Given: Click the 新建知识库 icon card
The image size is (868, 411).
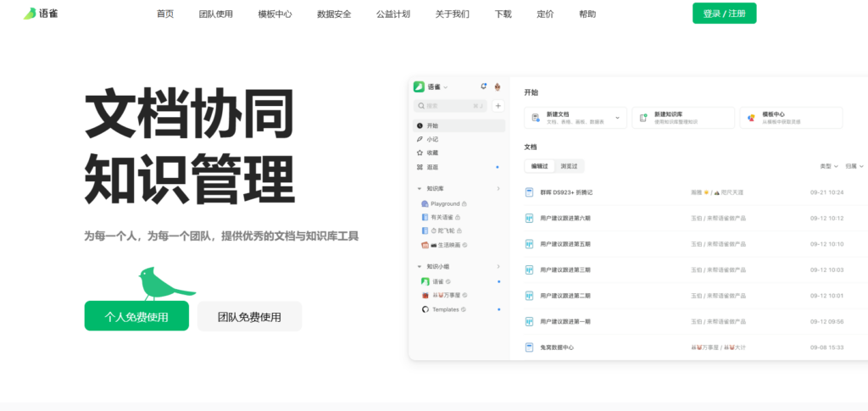Looking at the screenshot, I should pos(643,118).
